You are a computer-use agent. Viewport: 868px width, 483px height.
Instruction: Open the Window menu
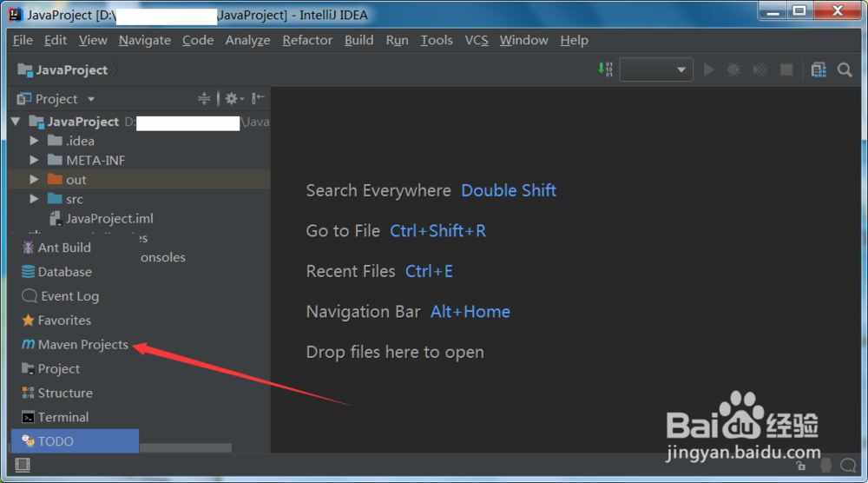coord(523,41)
